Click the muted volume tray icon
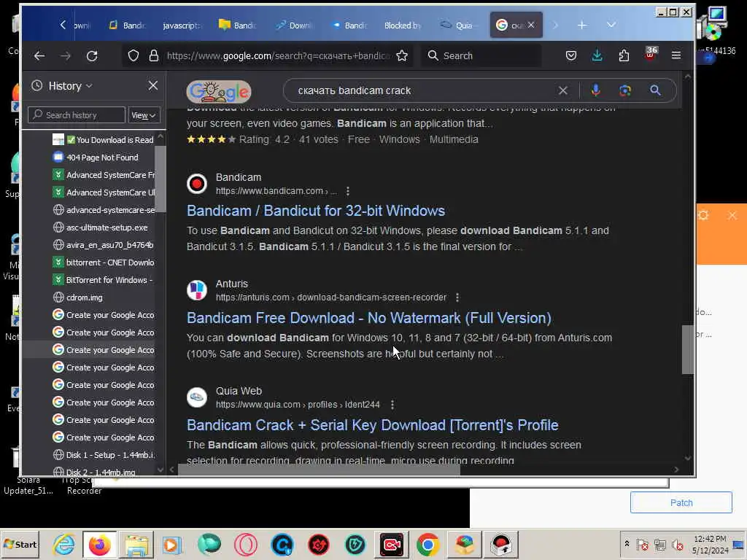747x560 pixels. point(677,544)
